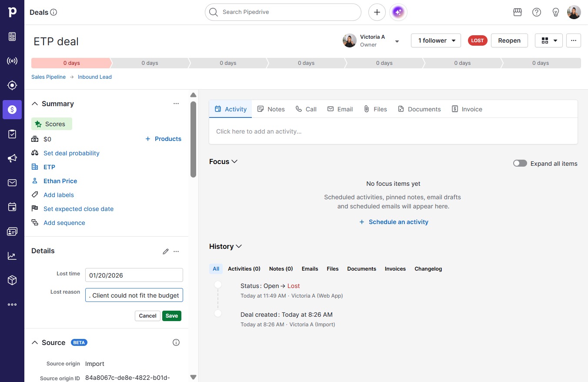Filter history by Activities (0)

[244, 269]
